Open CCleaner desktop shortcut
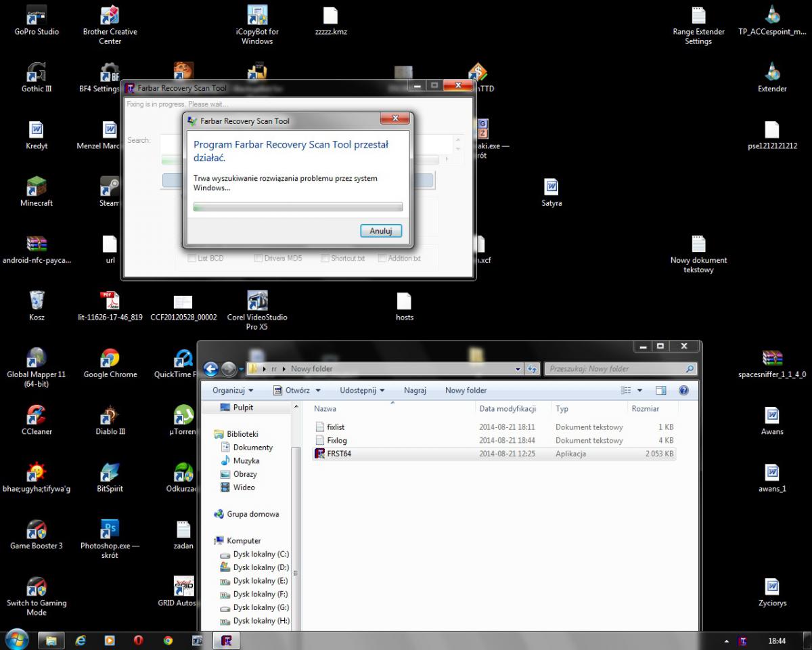The width and height of the screenshot is (812, 650). point(37,420)
